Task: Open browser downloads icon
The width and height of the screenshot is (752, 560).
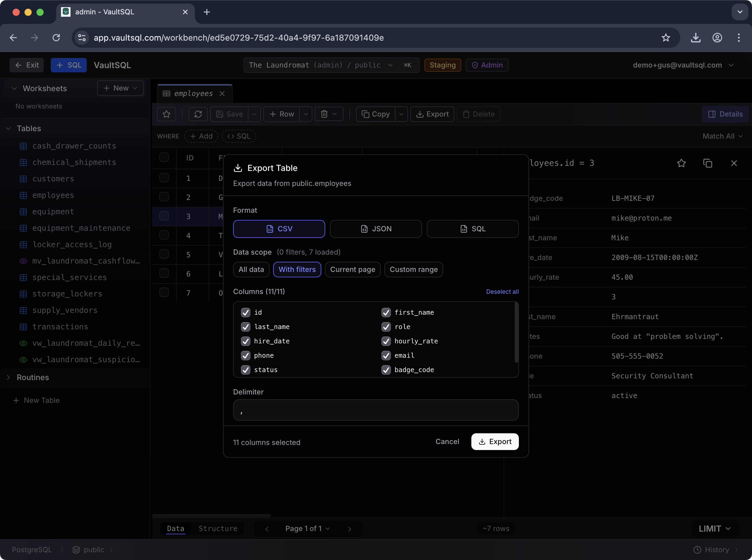Action: click(696, 38)
